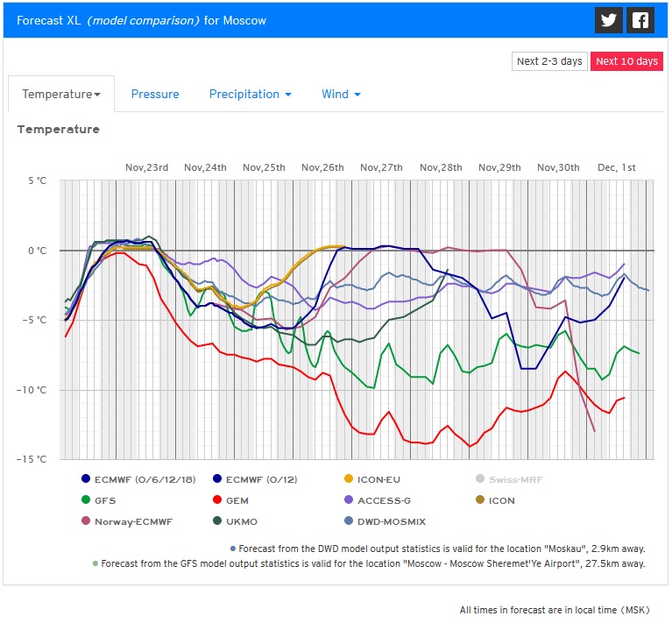Click the GFS Sheremet'Ye Airport note
The height and width of the screenshot is (623, 672).
click(369, 563)
